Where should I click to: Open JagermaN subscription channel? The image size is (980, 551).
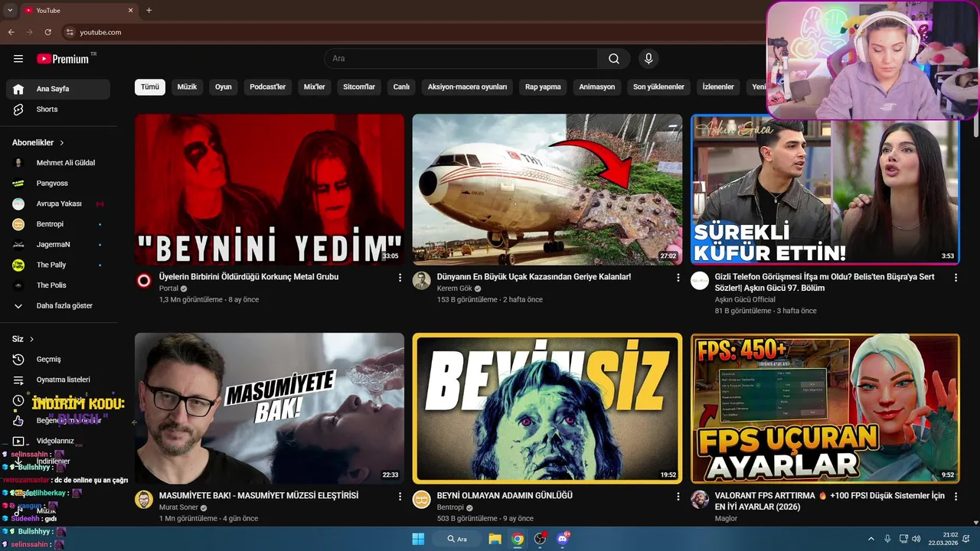point(58,245)
